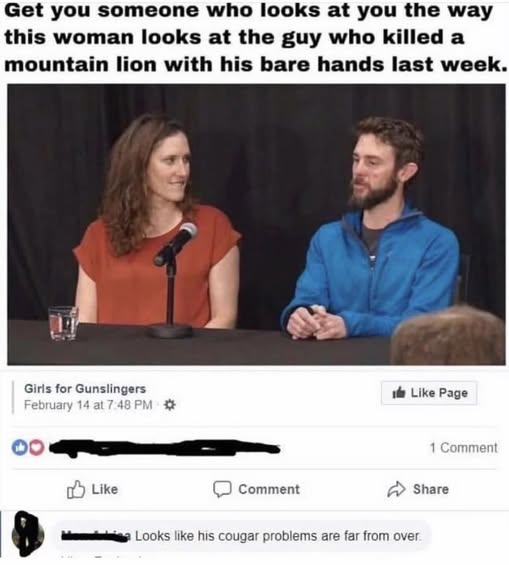Click the red heart reaction icon
Viewport: 509px width, 565px height.
pyautogui.click(x=36, y=448)
